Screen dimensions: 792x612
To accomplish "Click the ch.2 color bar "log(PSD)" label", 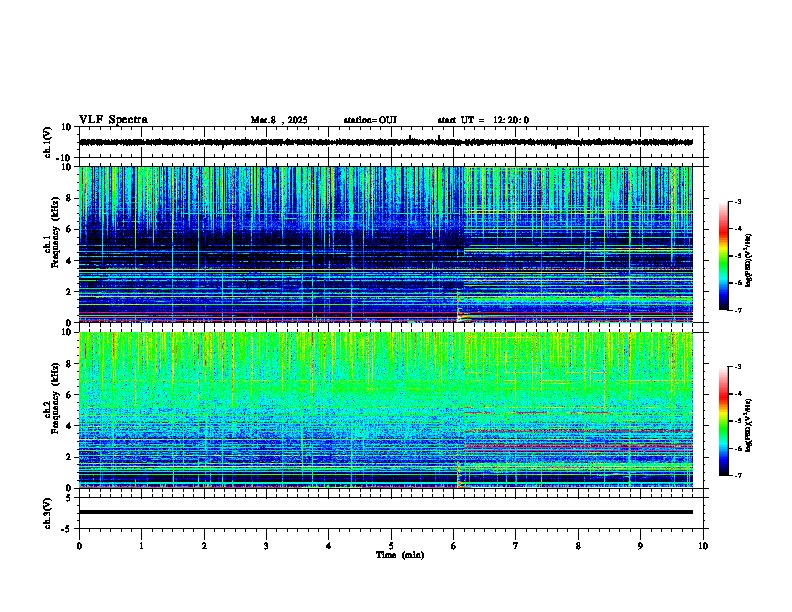I will (748, 425).
